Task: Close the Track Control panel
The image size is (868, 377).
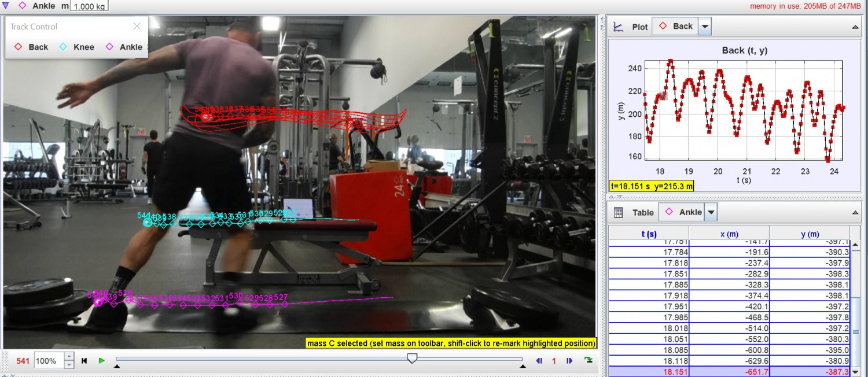Action: (x=137, y=26)
